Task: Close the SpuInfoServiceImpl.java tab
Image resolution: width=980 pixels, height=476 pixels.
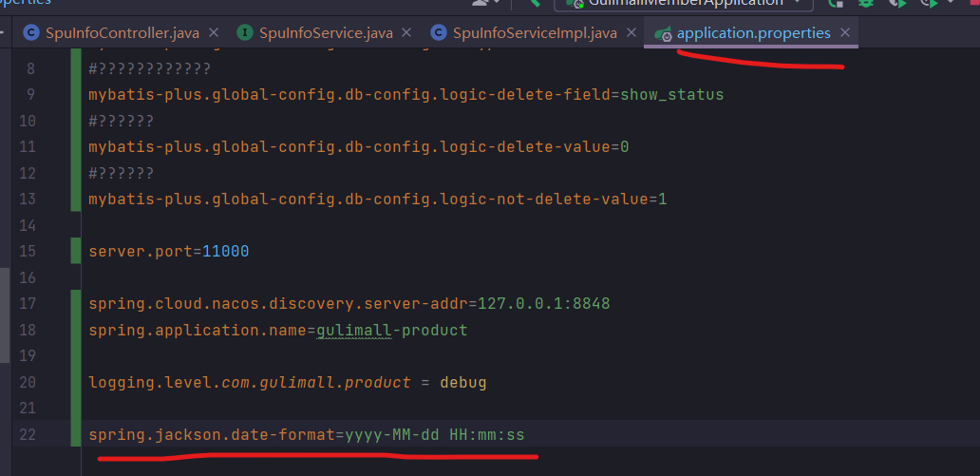Action: tap(631, 32)
